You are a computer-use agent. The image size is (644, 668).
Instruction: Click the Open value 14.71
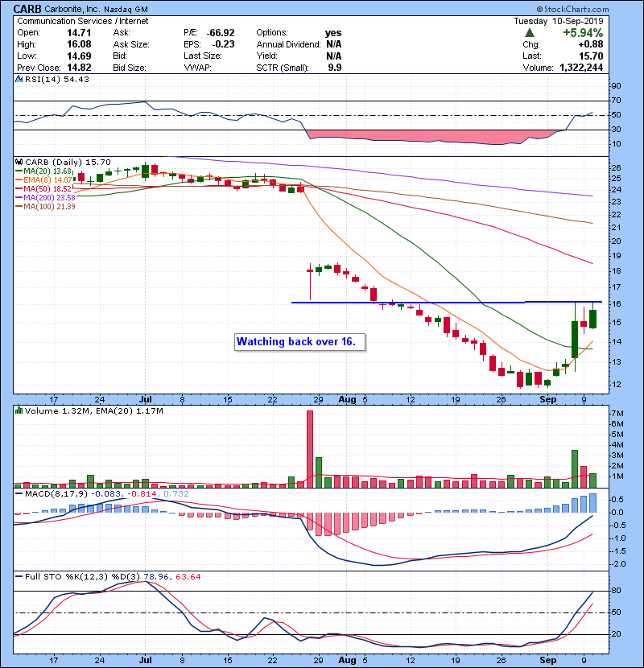79,33
